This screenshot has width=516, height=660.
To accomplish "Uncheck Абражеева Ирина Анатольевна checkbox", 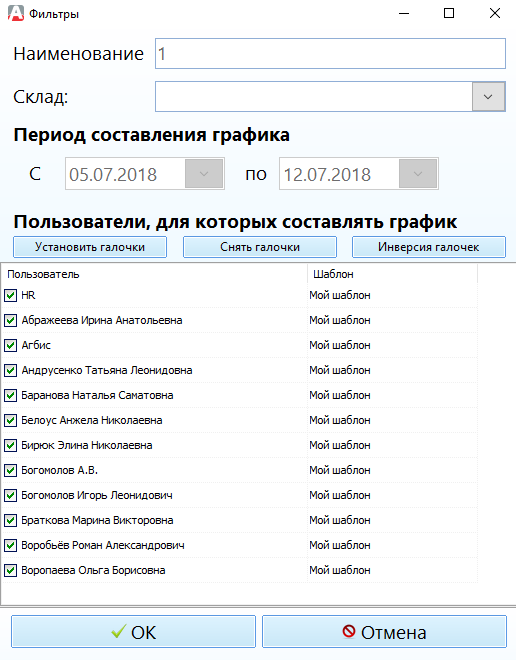I will tap(11, 321).
